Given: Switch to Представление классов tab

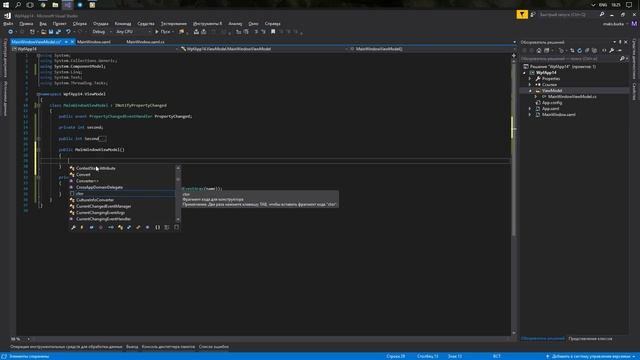Looking at the screenshot, I should point(590,339).
